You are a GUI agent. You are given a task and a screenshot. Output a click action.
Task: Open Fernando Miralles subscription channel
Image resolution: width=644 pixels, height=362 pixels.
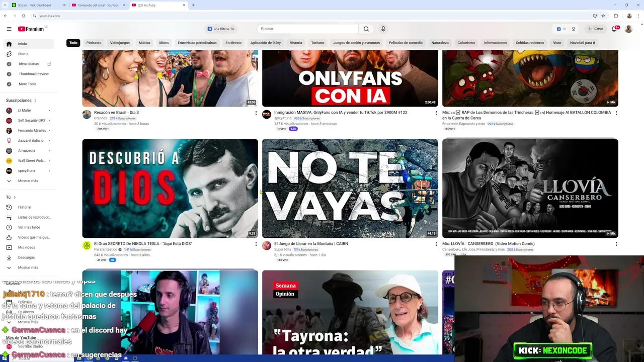pos(29,131)
